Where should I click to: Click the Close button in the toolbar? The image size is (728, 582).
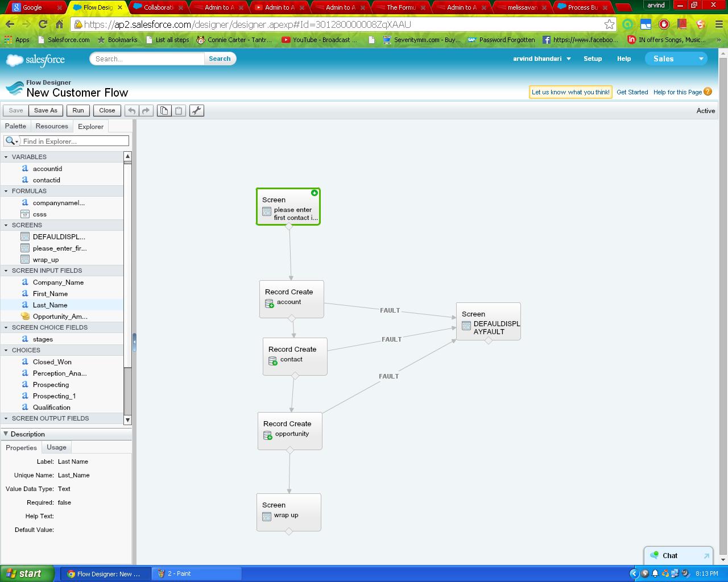click(x=107, y=111)
